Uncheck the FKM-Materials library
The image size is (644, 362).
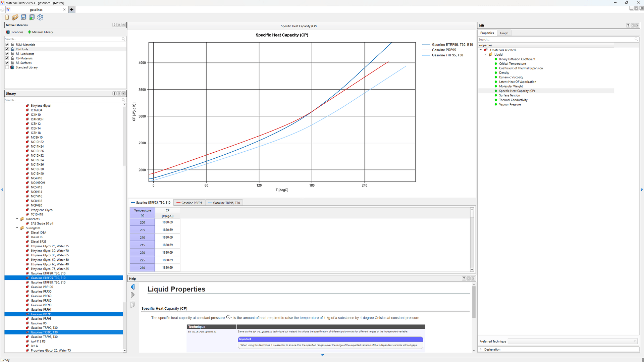click(x=7, y=45)
